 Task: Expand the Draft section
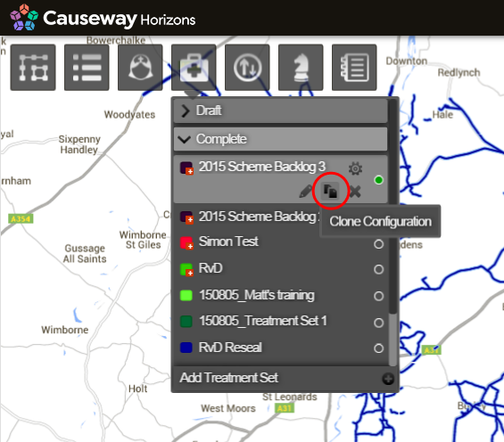(280, 110)
